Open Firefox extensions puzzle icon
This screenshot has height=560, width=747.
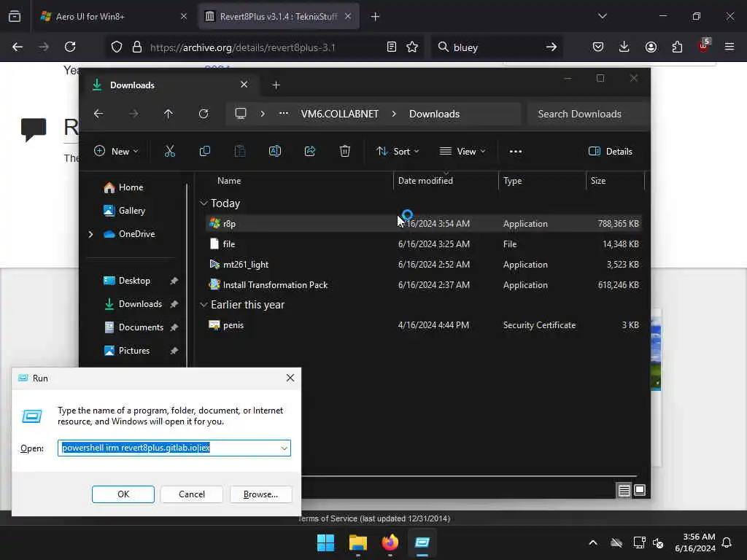pos(677,47)
